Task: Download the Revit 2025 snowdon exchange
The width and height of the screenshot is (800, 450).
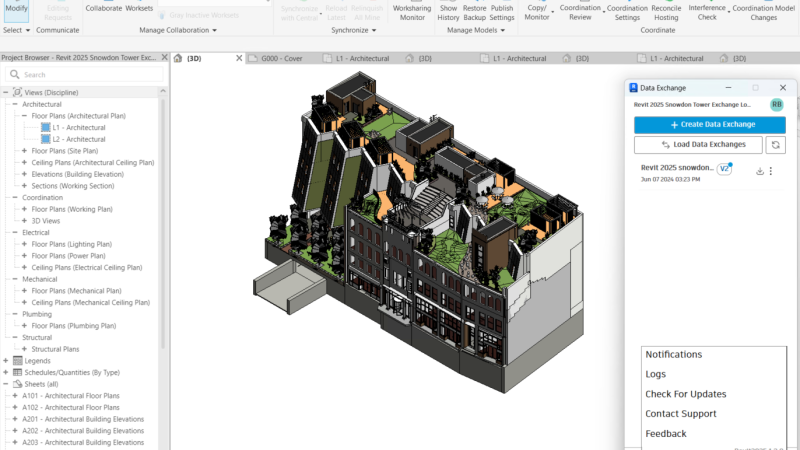Action: pyautogui.click(x=760, y=171)
